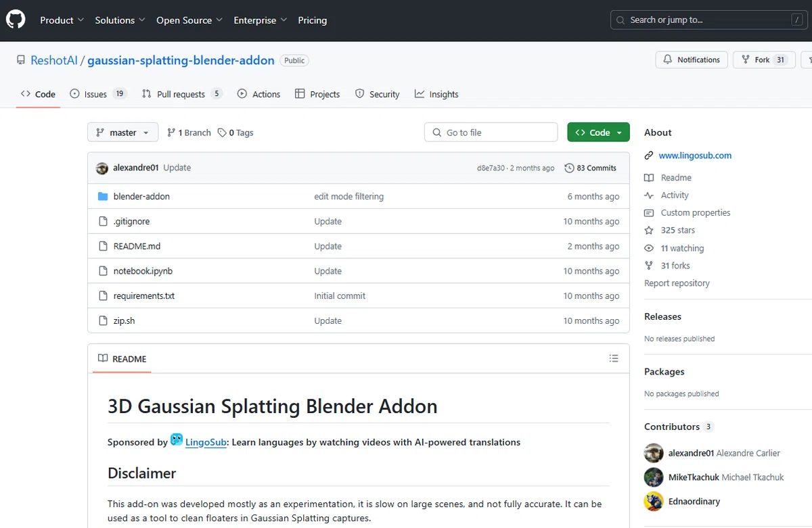This screenshot has height=528, width=812.
Task: Jump to Readme from About sidebar
Action: coord(668,177)
